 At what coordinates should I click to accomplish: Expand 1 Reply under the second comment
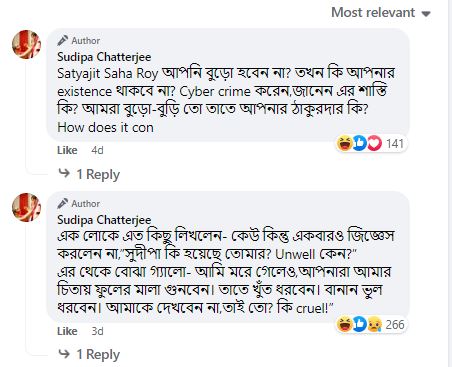[x=98, y=355]
